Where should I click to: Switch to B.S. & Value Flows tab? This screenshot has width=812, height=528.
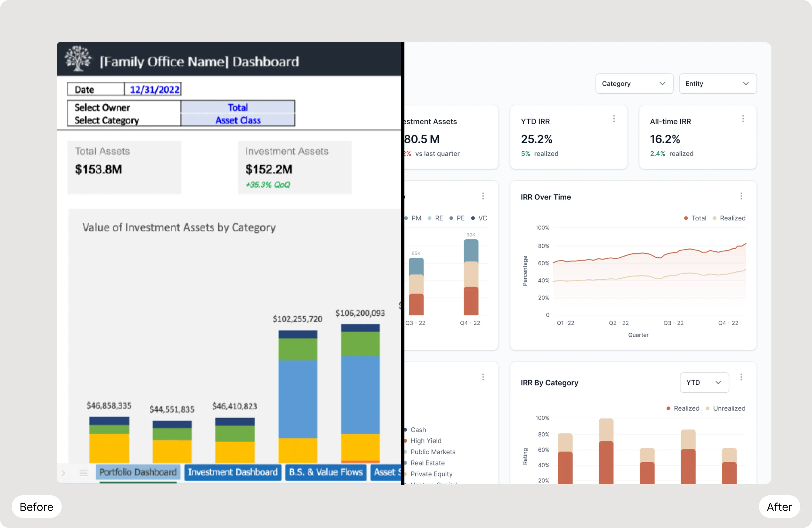[326, 472]
